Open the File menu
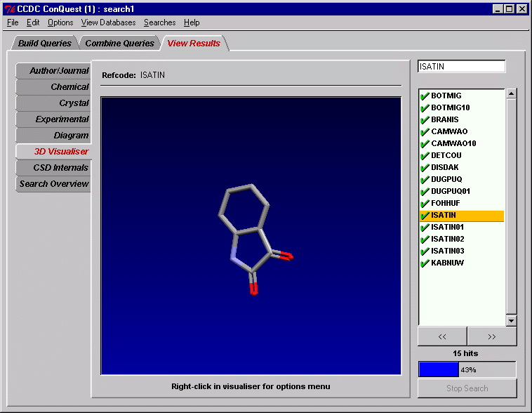This screenshot has height=413, width=532. pos(13,22)
